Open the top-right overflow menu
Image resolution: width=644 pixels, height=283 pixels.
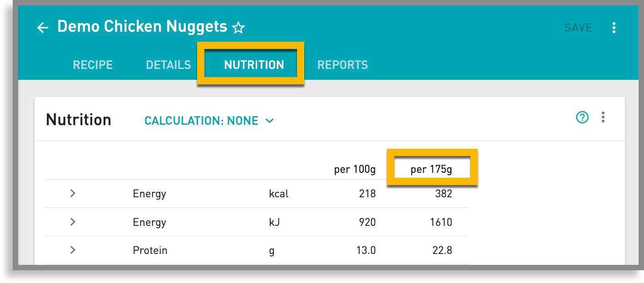pyautogui.click(x=614, y=28)
